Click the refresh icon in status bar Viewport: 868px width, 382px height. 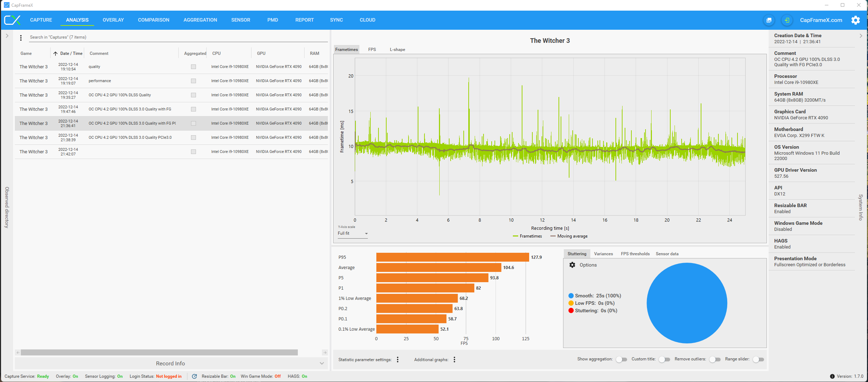(x=194, y=376)
